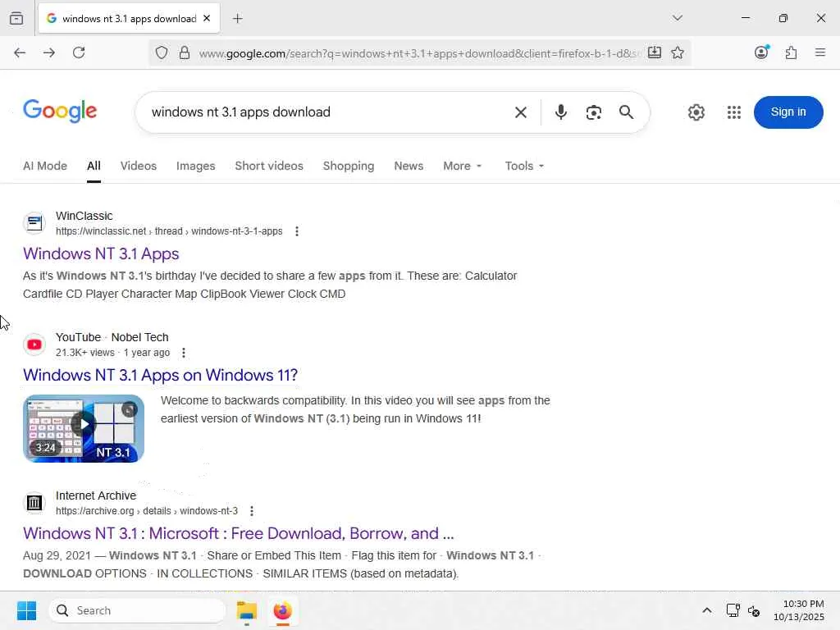840x630 pixels.
Task: Open tracking protection shield icon
Action: [162, 52]
